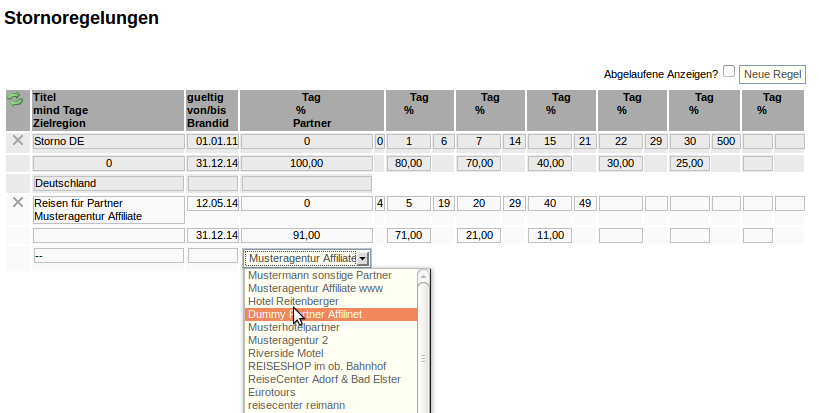
Task: Remove the Reisen für Partner rule via X
Action: pos(17,203)
